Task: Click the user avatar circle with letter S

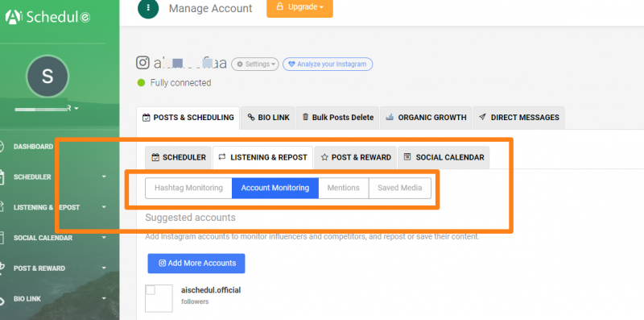Action: coord(47,76)
